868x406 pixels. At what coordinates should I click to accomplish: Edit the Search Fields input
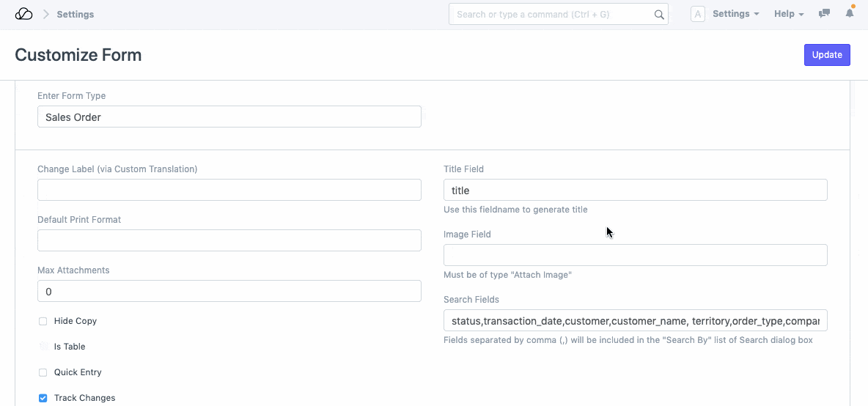point(635,321)
